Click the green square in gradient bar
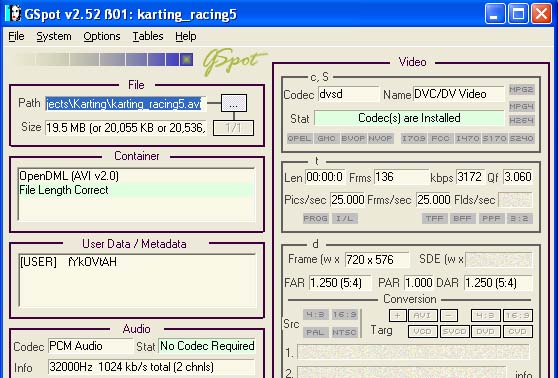This screenshot has height=378, width=558. (x=186, y=59)
